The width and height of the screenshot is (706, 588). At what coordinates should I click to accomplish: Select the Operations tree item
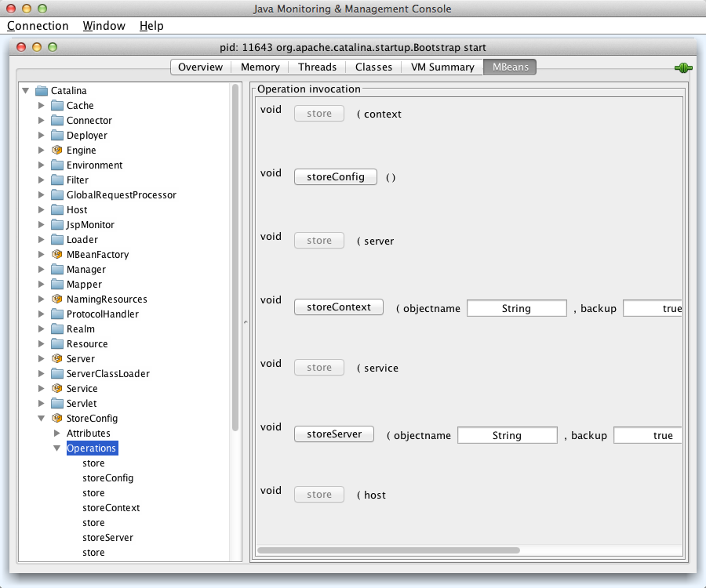pos(92,448)
